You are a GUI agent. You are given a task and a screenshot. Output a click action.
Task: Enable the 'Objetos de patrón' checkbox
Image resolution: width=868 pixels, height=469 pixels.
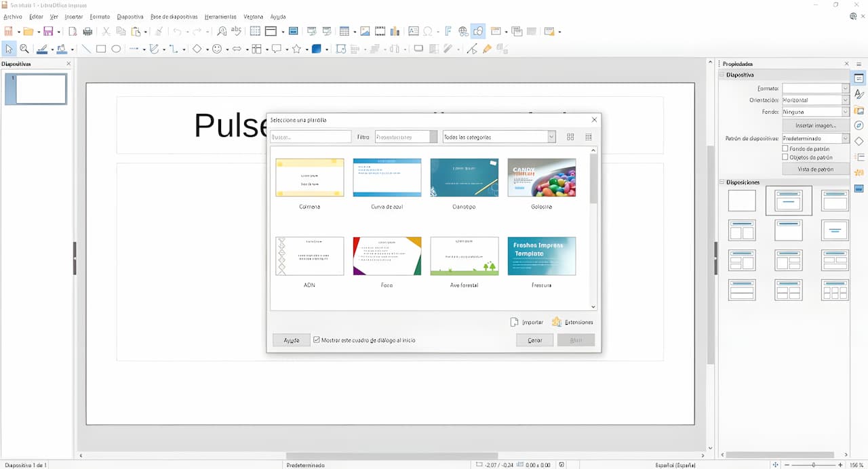click(785, 157)
